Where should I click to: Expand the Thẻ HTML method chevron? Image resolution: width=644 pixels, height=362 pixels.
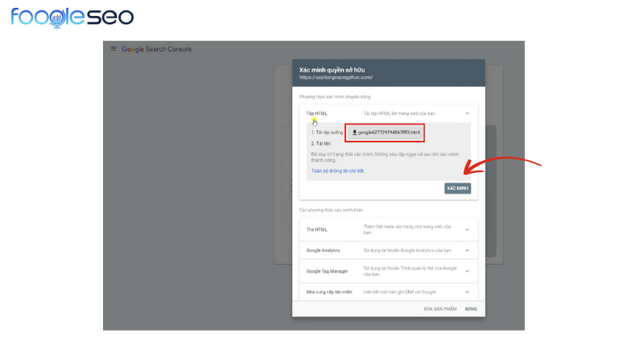click(467, 229)
